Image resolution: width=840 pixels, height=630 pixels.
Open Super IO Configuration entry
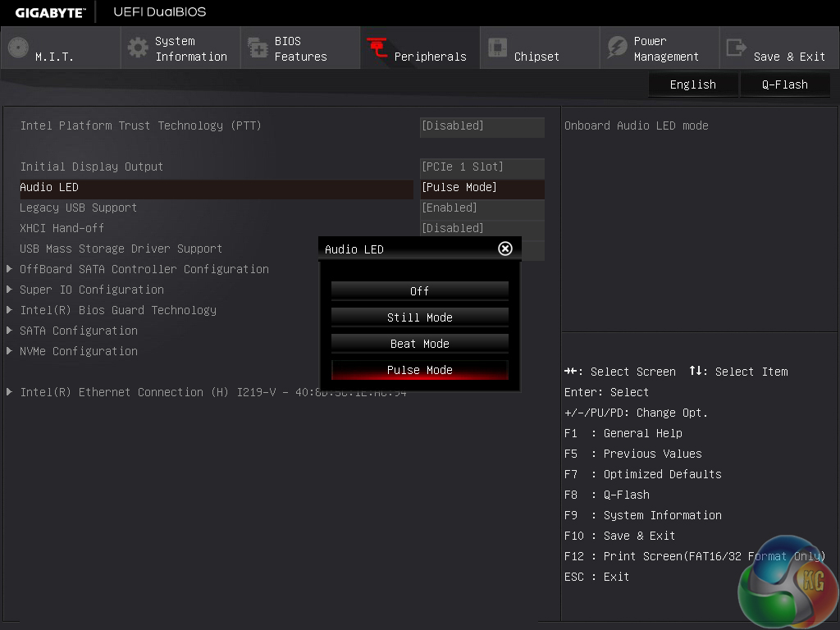92,290
